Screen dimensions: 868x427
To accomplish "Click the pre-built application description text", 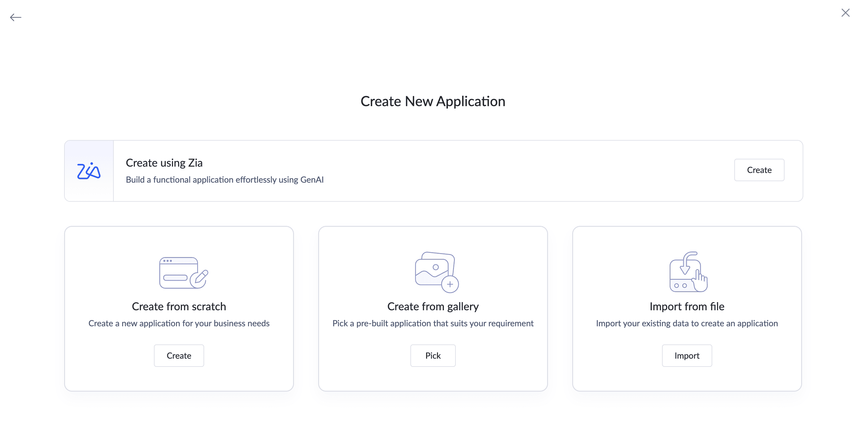I will click(433, 323).
